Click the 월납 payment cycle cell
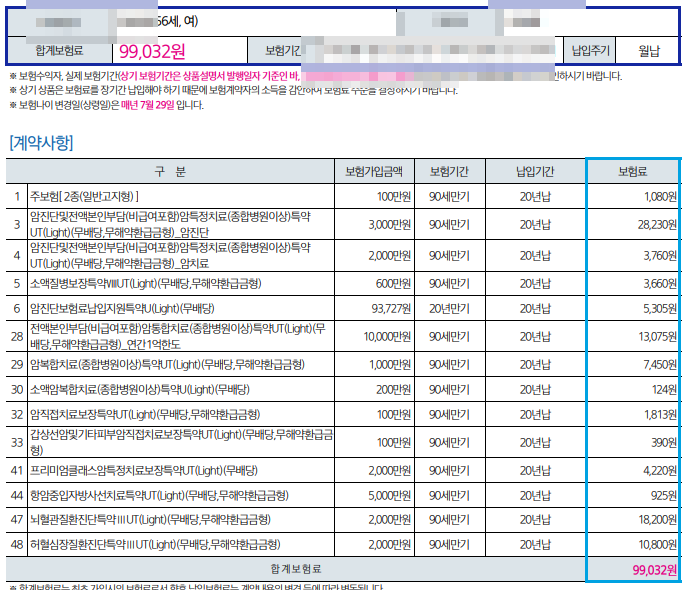This screenshot has width=684, height=590. (x=649, y=51)
